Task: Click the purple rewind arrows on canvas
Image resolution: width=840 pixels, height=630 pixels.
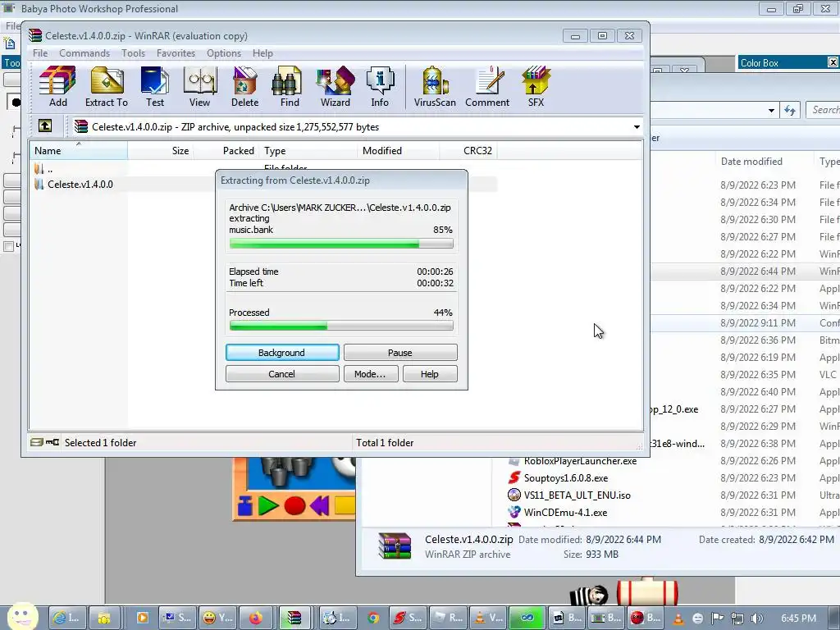Action: click(x=319, y=505)
